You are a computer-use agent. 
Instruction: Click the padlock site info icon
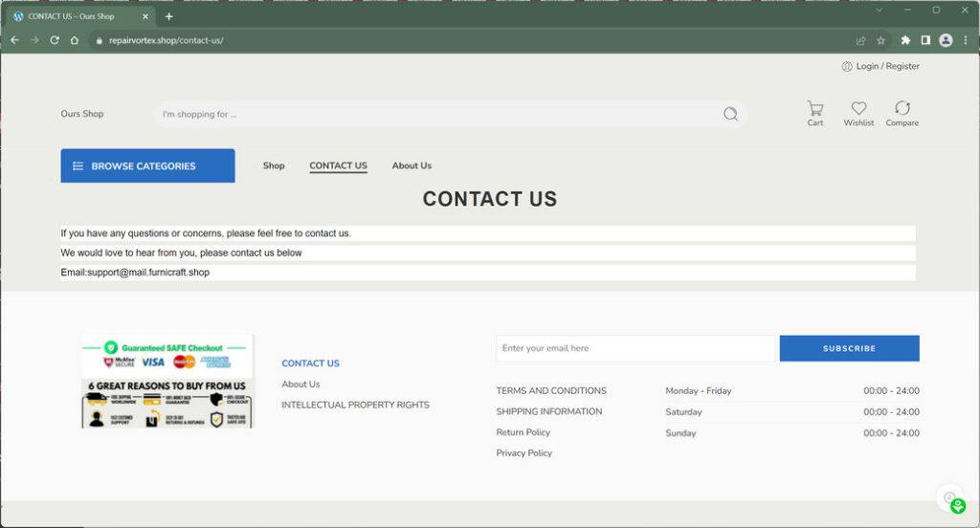[99, 40]
